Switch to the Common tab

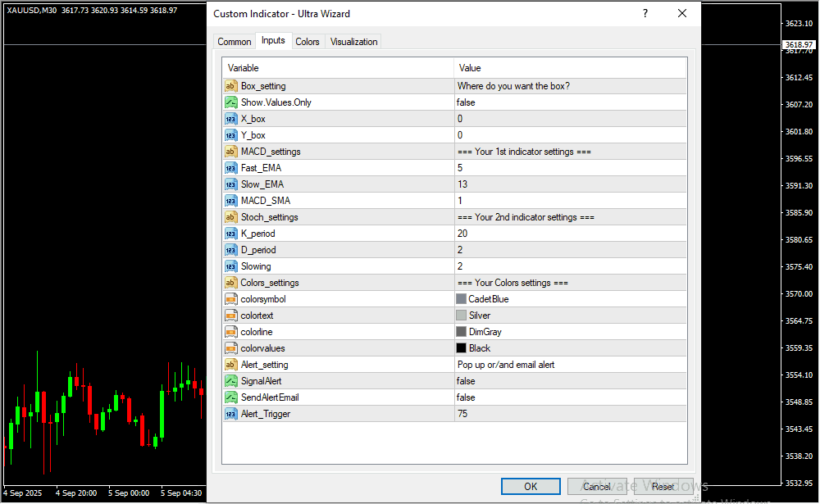click(235, 42)
